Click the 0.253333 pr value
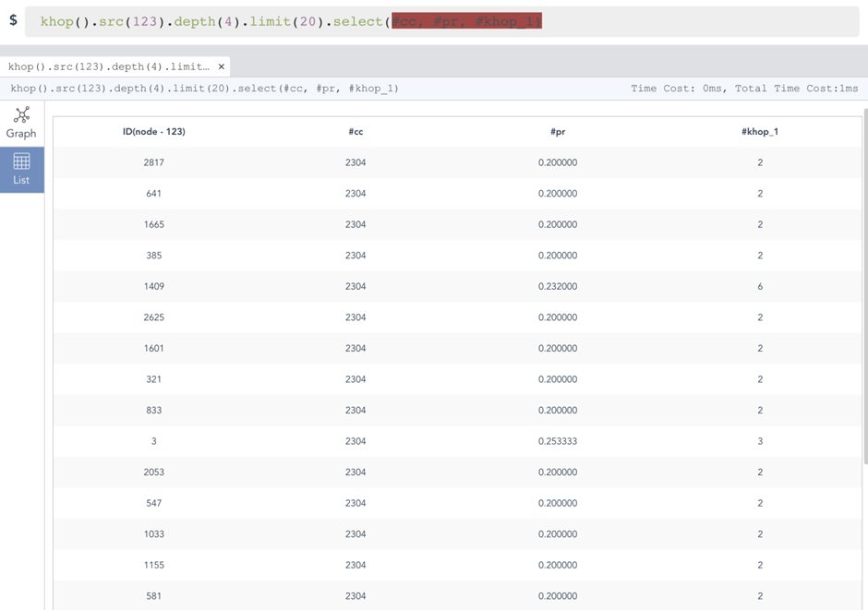This screenshot has width=868, height=610. pos(558,441)
